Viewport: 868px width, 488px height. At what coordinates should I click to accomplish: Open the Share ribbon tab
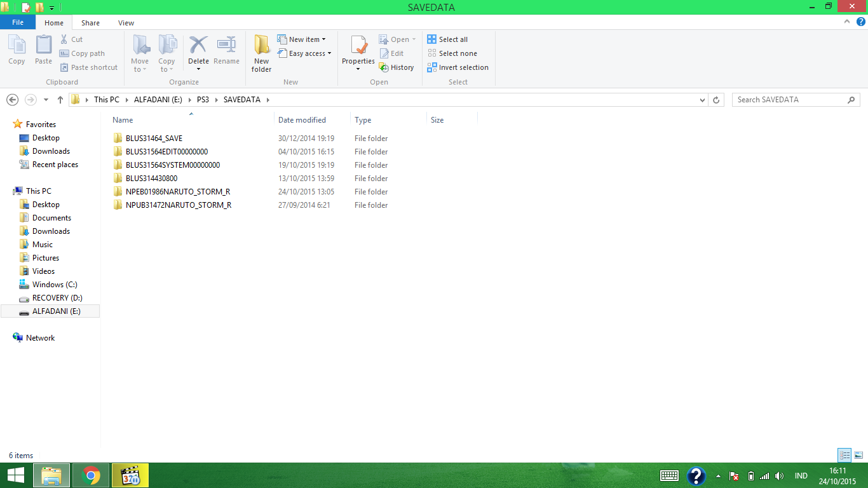click(x=90, y=22)
